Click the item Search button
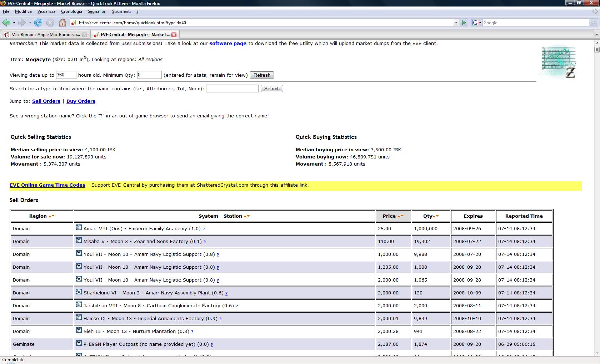The height and width of the screenshot is (364, 600). tap(272, 89)
